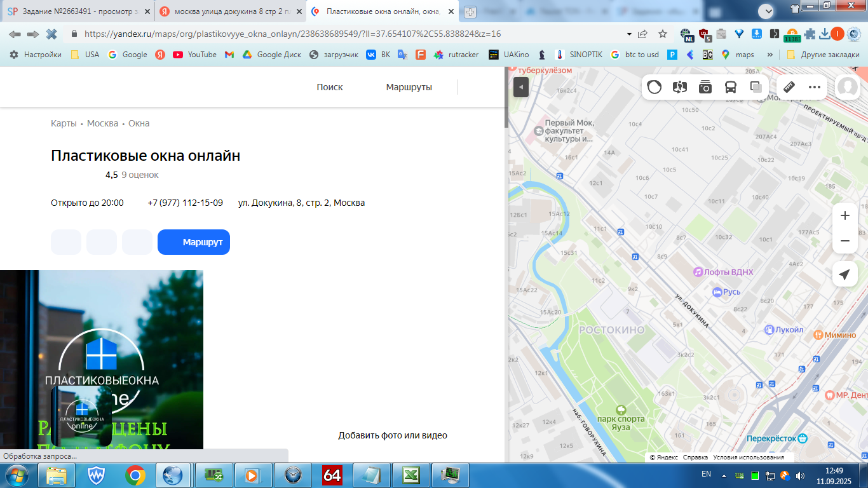Viewport: 868px width, 488px height.
Task: Go forward in browser history
Action: 33,34
